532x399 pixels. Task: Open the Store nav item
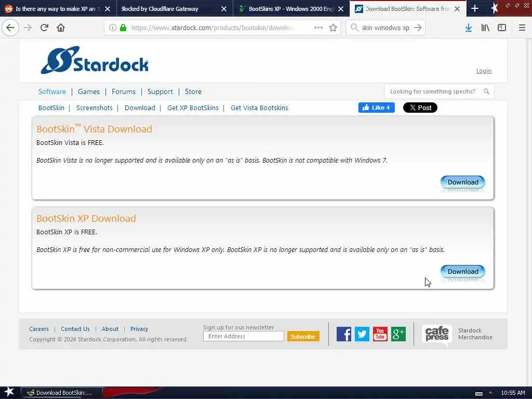pyautogui.click(x=193, y=91)
